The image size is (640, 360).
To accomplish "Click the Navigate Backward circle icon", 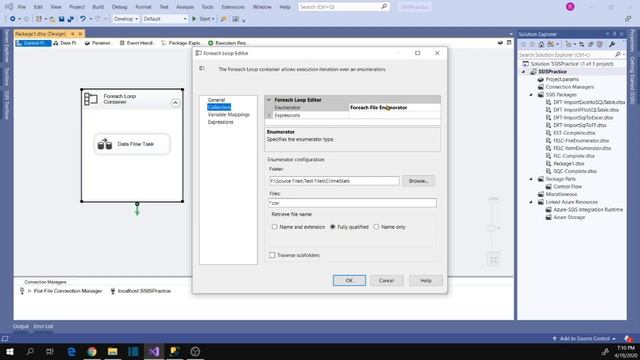I will click(13, 19).
